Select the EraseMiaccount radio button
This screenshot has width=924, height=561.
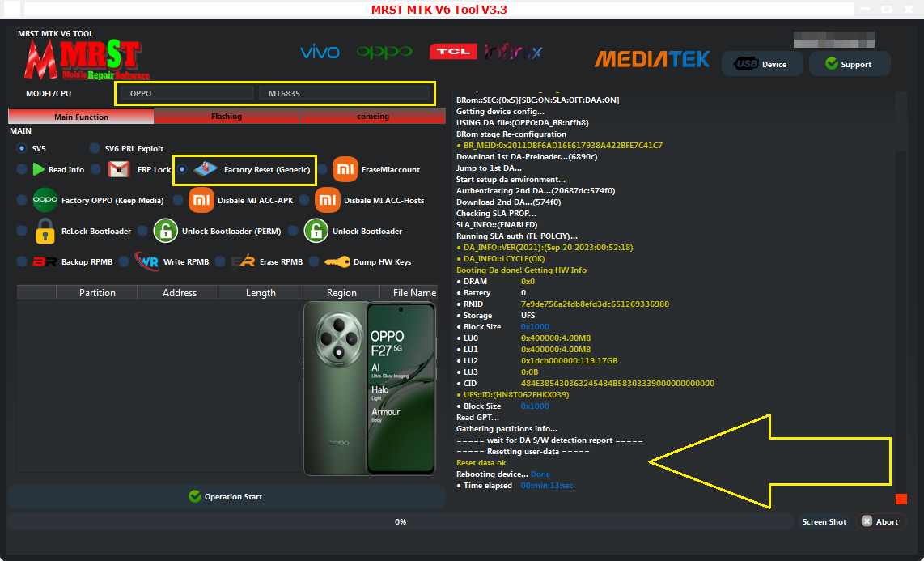[x=322, y=170]
